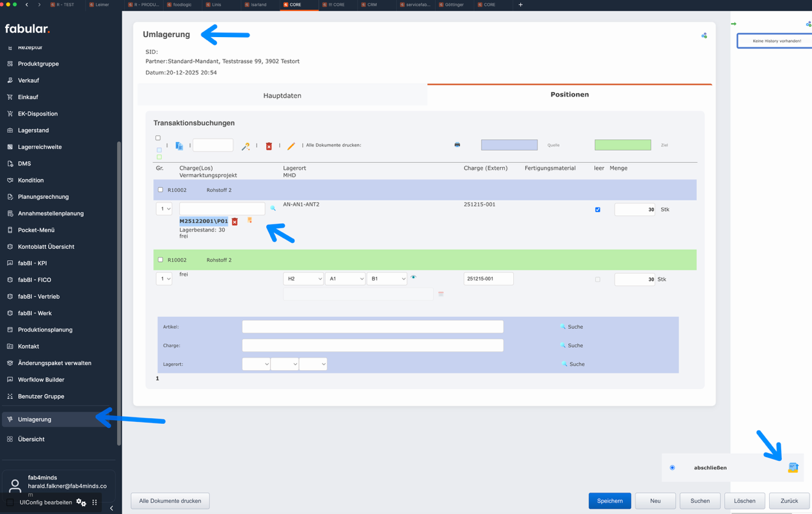Expand the B1 storage location dropdown
Screen dimensions: 812x514
(386, 279)
